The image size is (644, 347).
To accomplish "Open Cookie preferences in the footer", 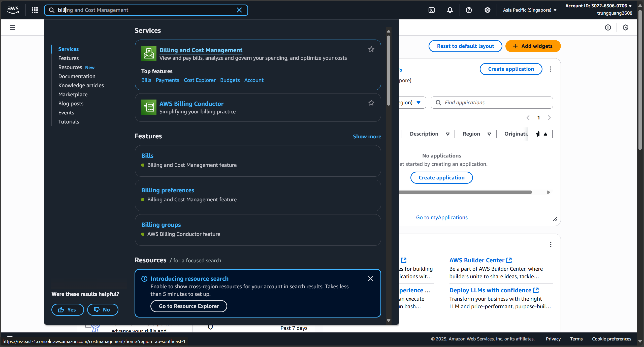I will pos(611,339).
